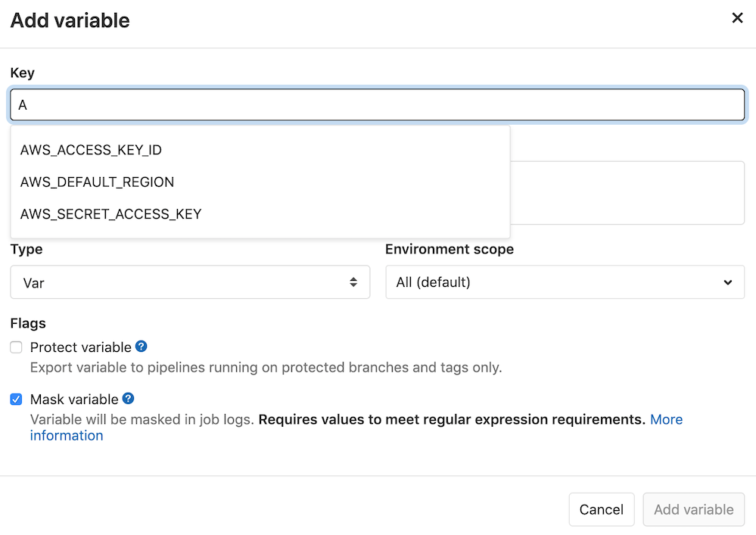Click the Protect variable label text

(x=79, y=347)
